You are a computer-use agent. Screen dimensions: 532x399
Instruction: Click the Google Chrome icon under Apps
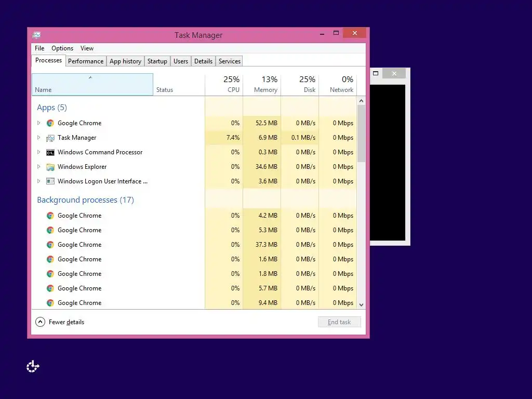(x=50, y=123)
